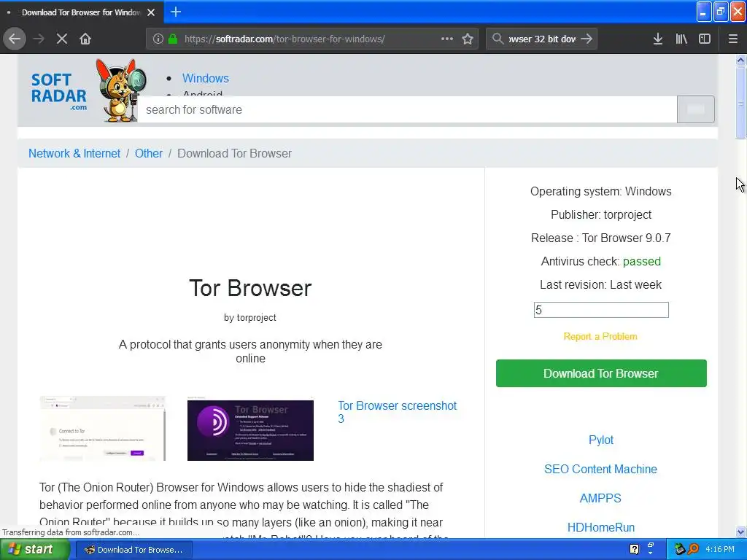Open page actions three-dot menu
Image resolution: width=747 pixels, height=560 pixels.
[447, 39]
